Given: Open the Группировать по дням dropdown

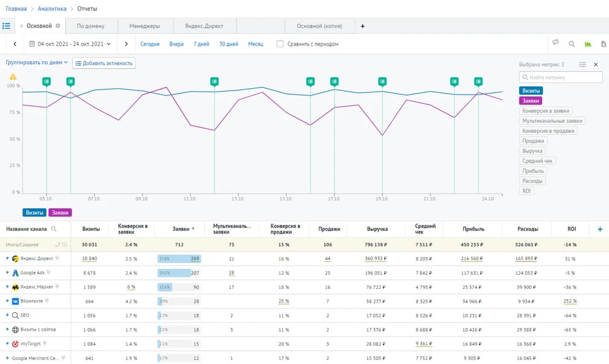Looking at the screenshot, I should tap(37, 62).
